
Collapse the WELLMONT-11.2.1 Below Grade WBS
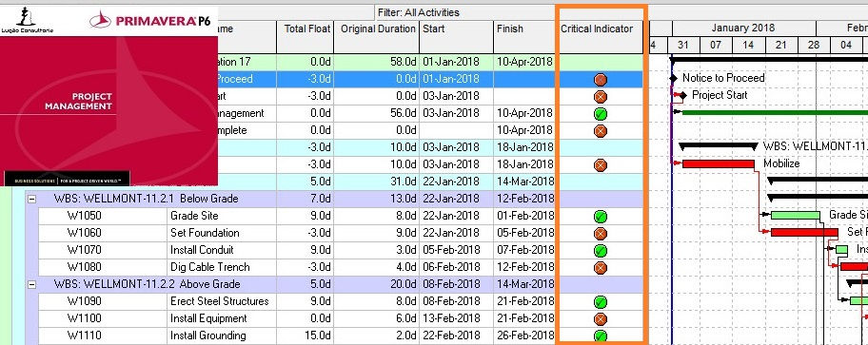click(x=32, y=199)
